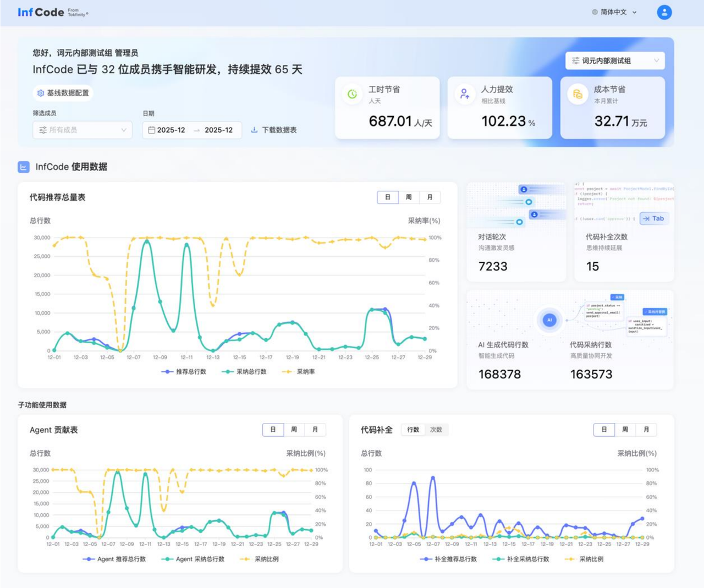This screenshot has height=588, width=704.
Task: Click the 32.71 万元 value
Action: pyautogui.click(x=620, y=121)
